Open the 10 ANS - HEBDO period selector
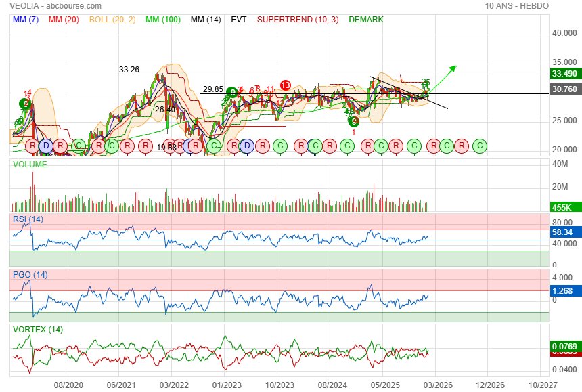The width and height of the screenshot is (582, 392). point(516,5)
